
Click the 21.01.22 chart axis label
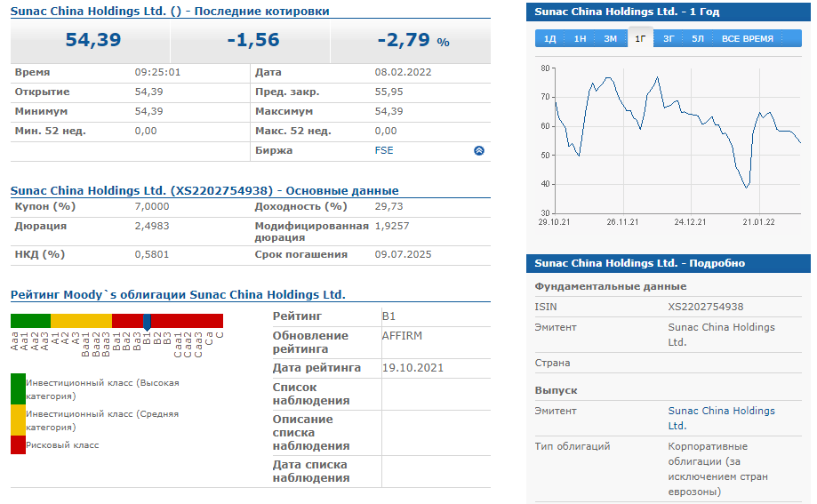[x=758, y=222]
